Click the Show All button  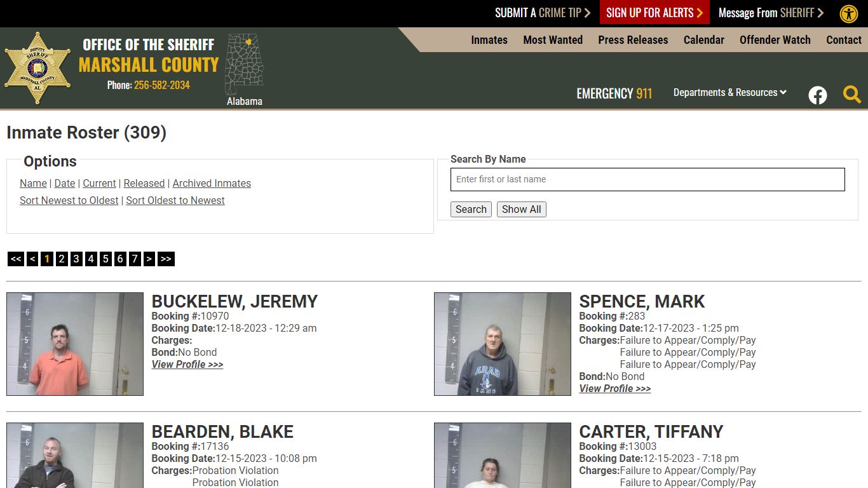(522, 209)
